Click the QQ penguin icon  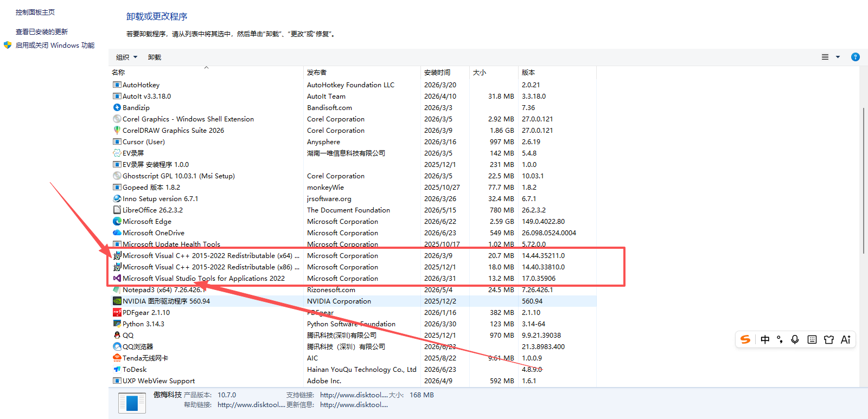point(117,335)
